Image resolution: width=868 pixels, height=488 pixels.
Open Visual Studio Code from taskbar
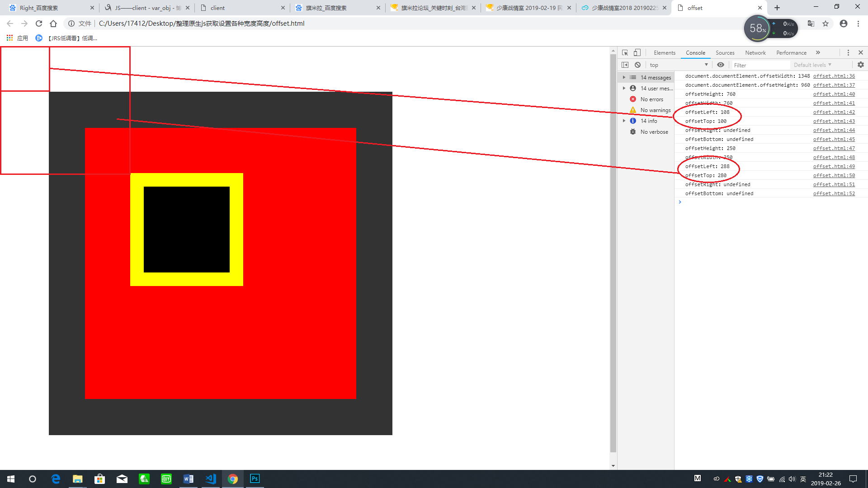tap(211, 479)
